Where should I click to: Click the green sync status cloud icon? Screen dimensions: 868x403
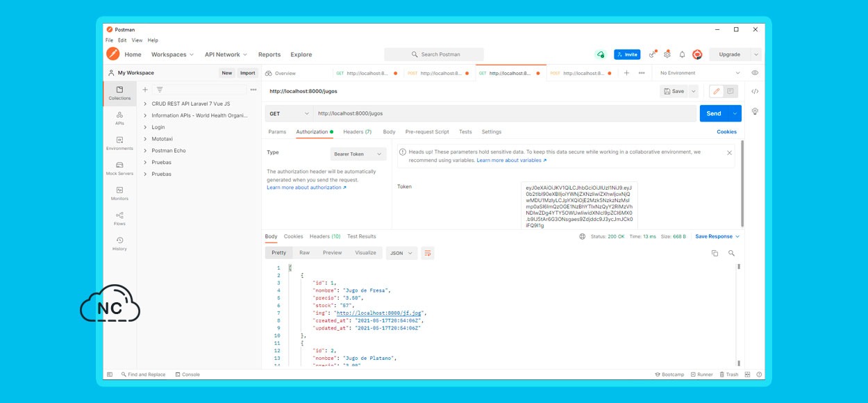coord(601,54)
